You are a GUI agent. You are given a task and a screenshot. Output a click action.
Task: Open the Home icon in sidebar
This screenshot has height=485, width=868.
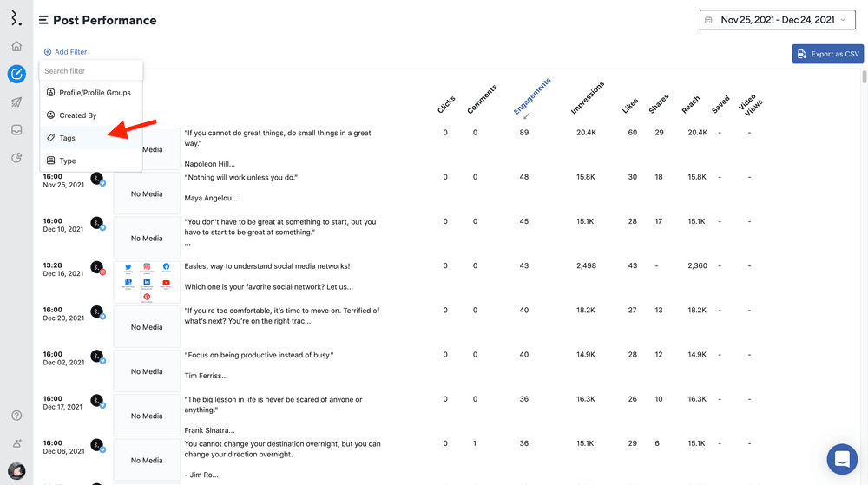pyautogui.click(x=16, y=46)
